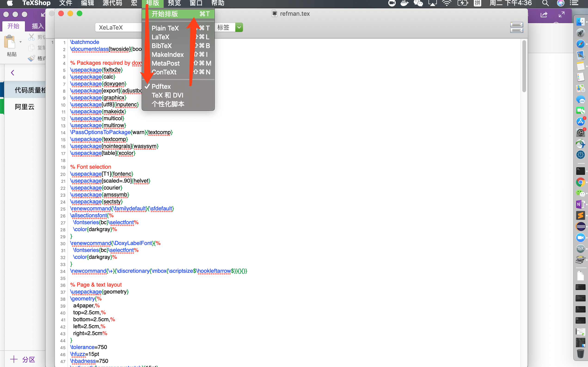Select the 阿里云 section
This screenshot has height=367, width=588.
pyautogui.click(x=24, y=107)
